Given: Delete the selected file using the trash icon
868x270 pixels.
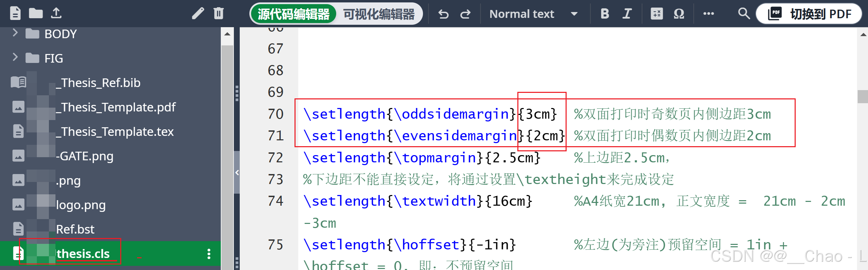Looking at the screenshot, I should [219, 14].
